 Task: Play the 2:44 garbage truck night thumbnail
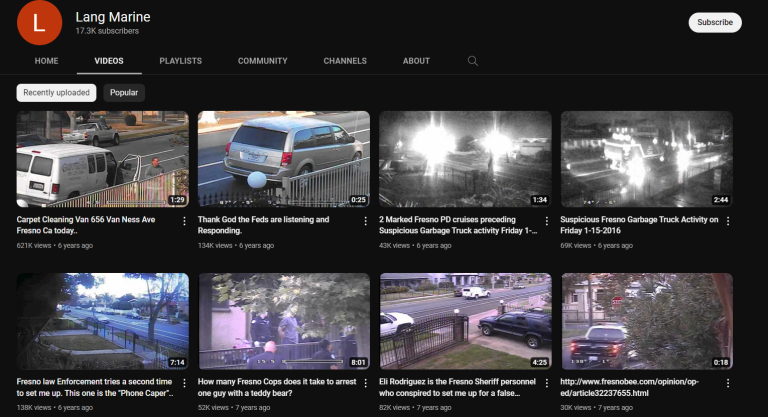coord(647,159)
